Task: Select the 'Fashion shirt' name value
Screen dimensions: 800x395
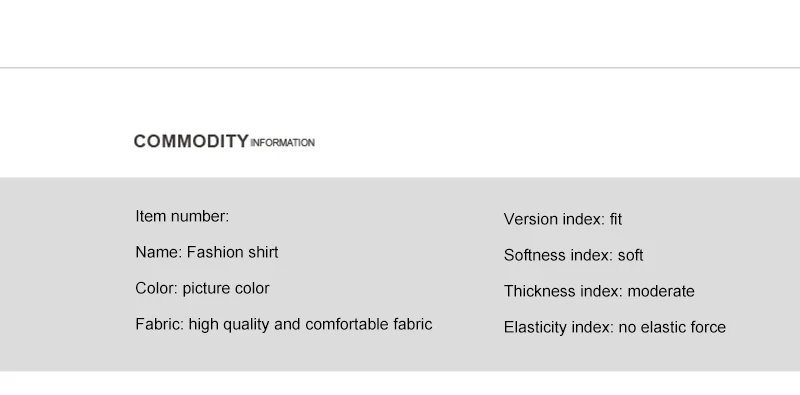Action: [x=233, y=252]
